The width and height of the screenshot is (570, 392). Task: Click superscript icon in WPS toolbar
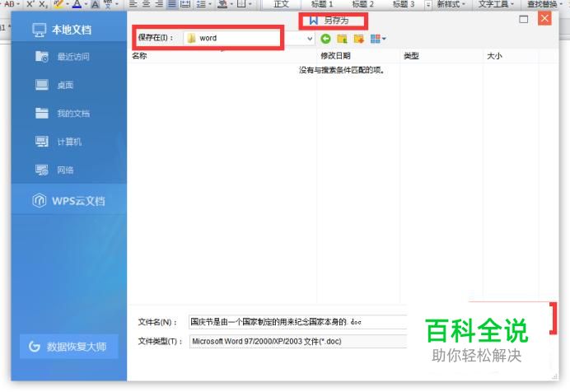pos(30,4)
